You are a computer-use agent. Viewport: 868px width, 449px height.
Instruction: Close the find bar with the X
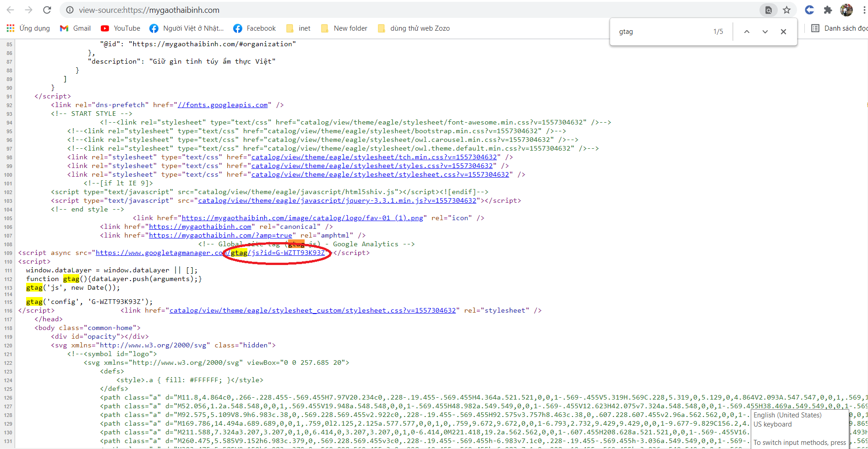(783, 32)
